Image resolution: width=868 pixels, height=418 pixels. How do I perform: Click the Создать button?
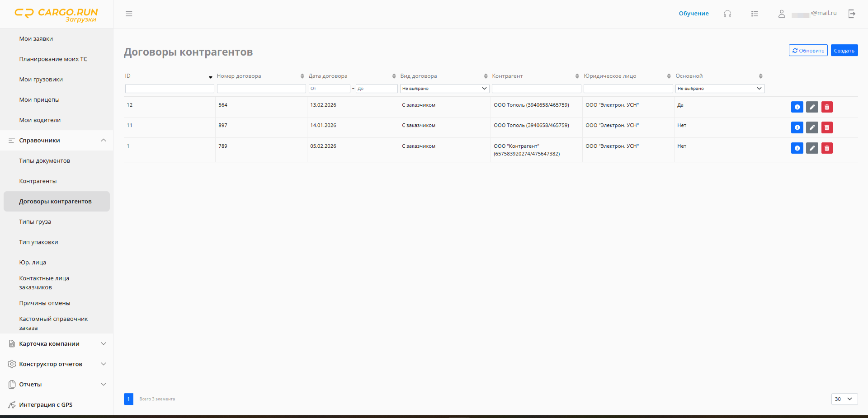point(844,50)
